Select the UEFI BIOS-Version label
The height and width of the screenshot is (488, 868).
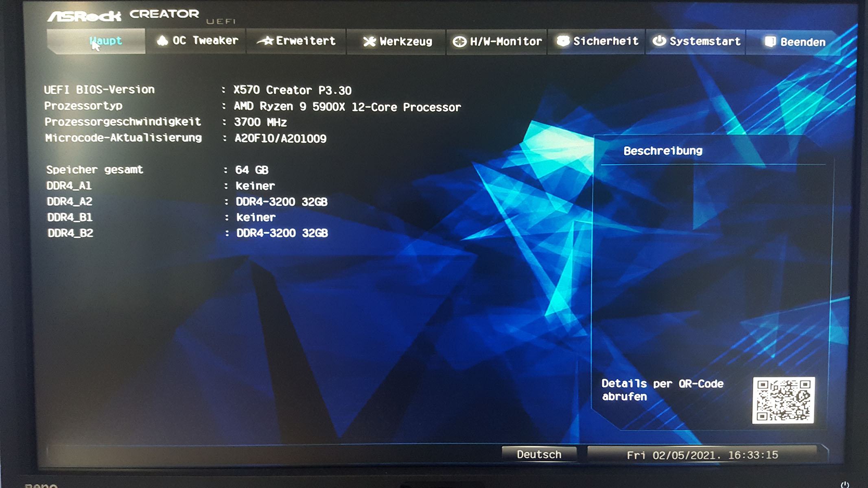click(99, 89)
